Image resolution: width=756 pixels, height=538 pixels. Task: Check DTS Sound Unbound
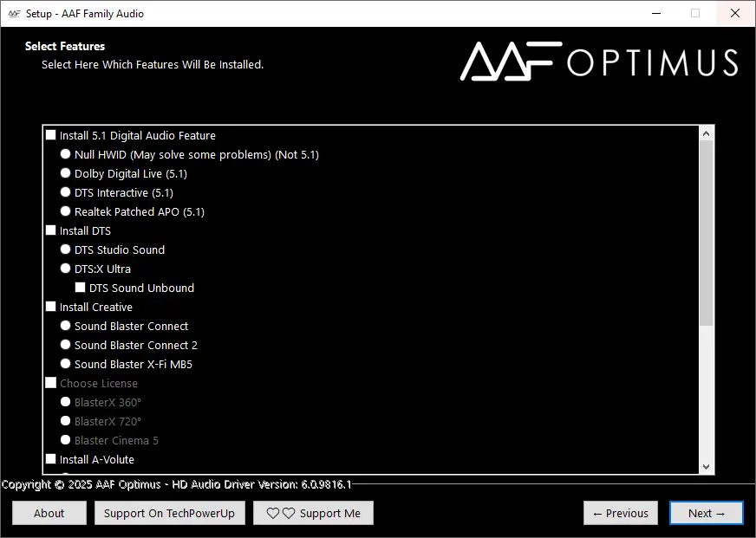(81, 287)
